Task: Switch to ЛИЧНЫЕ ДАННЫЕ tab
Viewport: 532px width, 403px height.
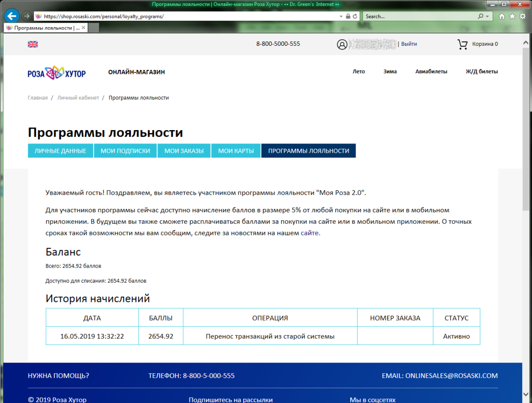Action: tap(61, 151)
